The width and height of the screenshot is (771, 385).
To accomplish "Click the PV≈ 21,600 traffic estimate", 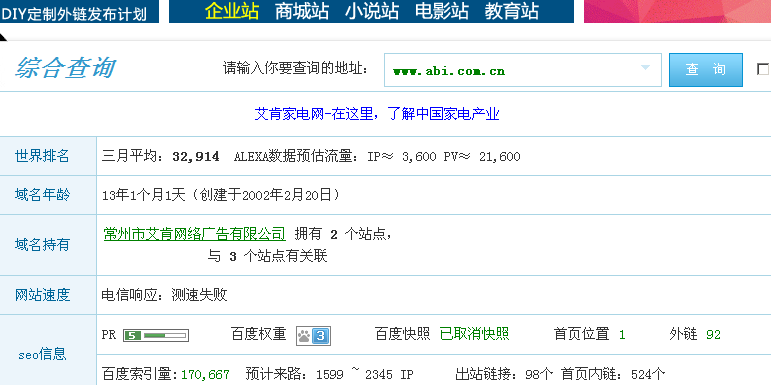I will coord(482,157).
